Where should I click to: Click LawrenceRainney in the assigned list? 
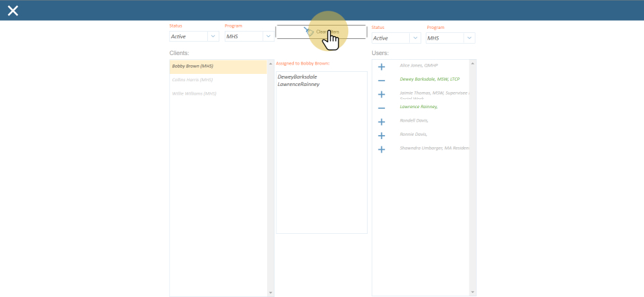coord(299,85)
